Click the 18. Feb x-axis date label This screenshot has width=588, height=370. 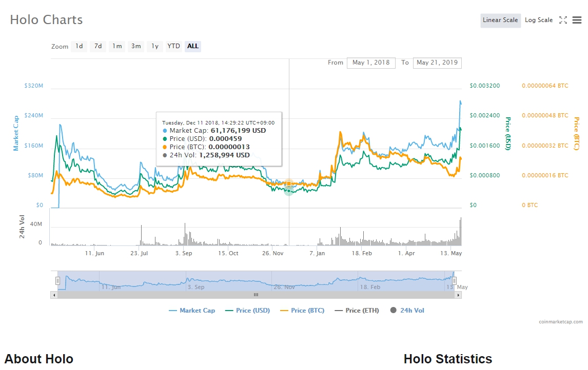point(362,253)
